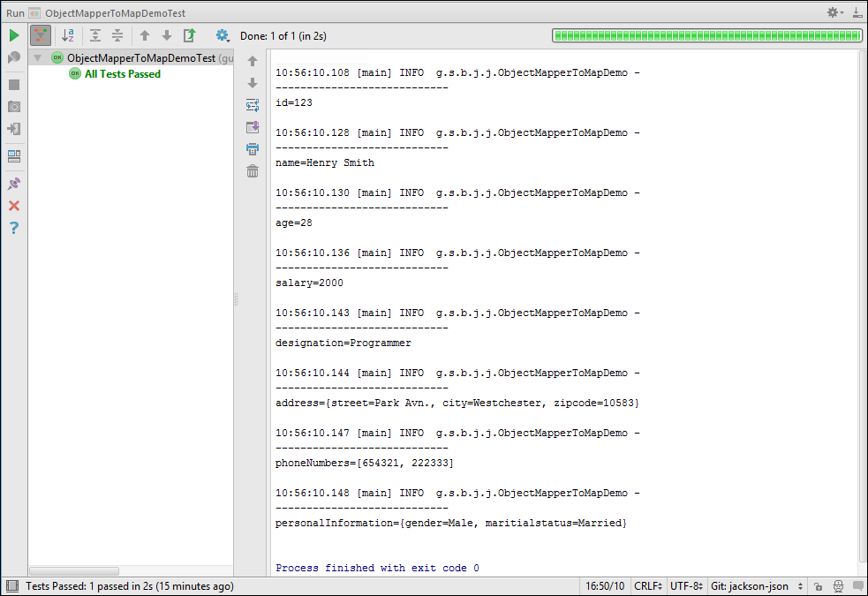Open the test settings gear dropdown
The height and width of the screenshot is (596, 868).
point(223,35)
